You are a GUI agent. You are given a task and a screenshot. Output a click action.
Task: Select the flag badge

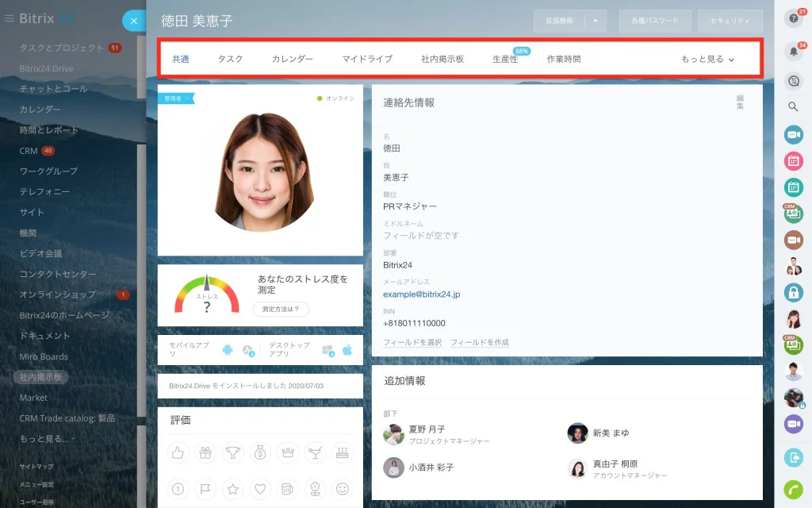tap(205, 489)
